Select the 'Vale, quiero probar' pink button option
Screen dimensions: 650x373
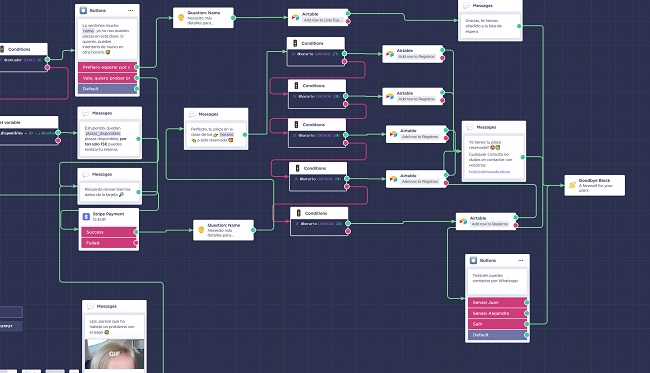click(x=107, y=78)
